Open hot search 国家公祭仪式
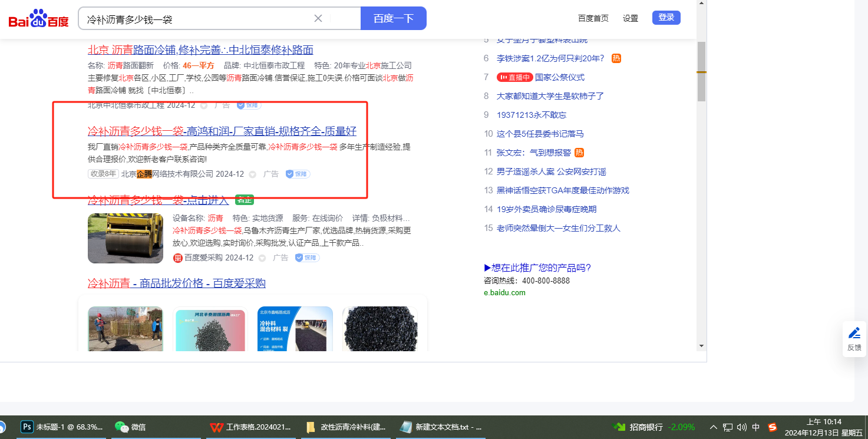Image resolution: width=868 pixels, height=439 pixels. pos(560,77)
